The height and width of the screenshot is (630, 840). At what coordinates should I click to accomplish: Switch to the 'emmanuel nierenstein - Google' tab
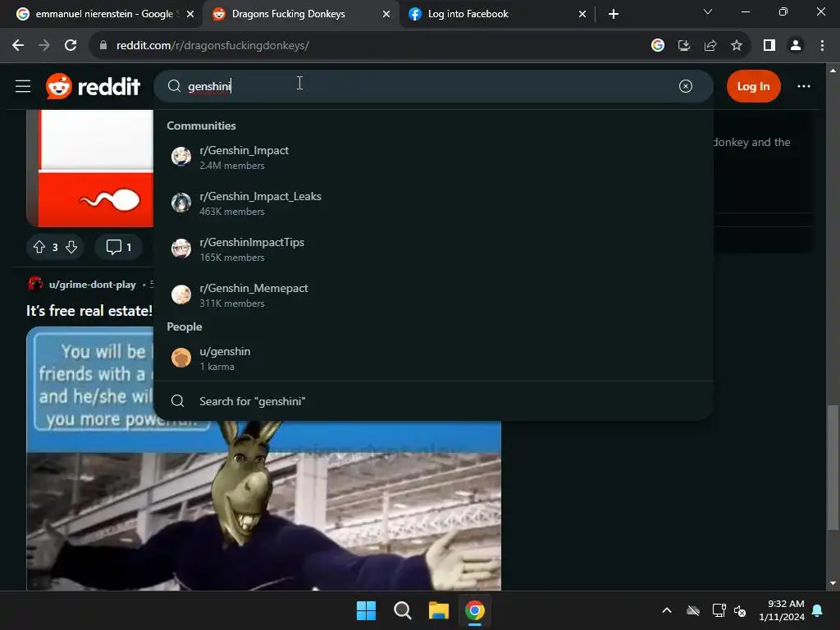click(104, 14)
